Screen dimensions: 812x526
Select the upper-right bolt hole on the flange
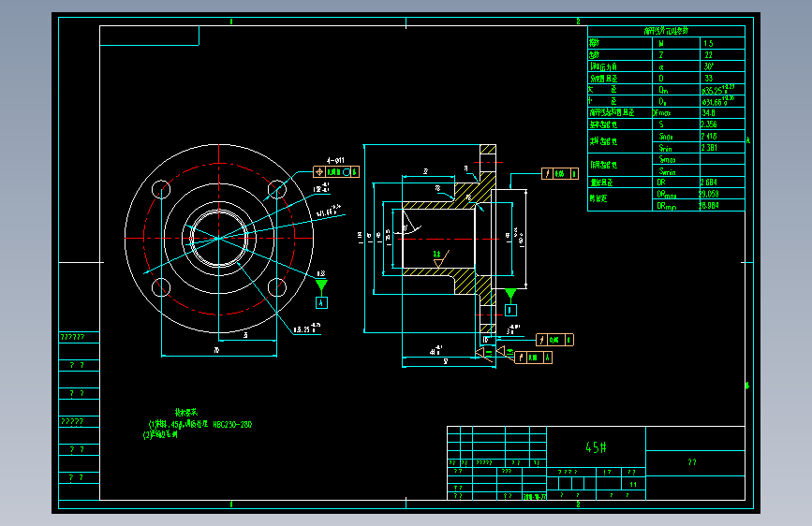click(277, 189)
